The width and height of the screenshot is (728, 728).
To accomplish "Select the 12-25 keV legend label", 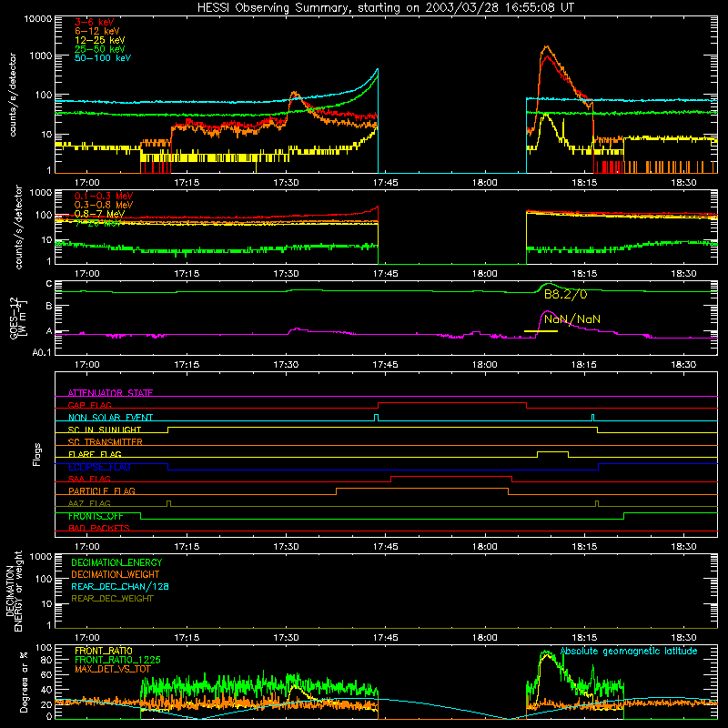I will coord(100,40).
